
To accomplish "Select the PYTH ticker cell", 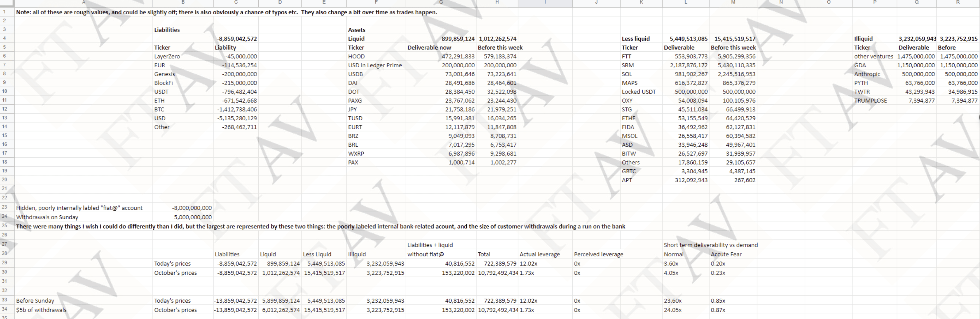I will [861, 82].
